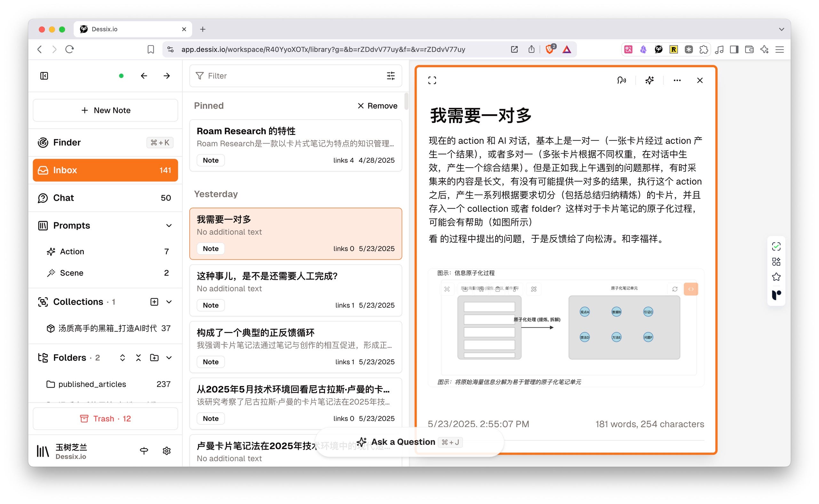
Task: Click the star icon on right rail
Action: tap(776, 277)
